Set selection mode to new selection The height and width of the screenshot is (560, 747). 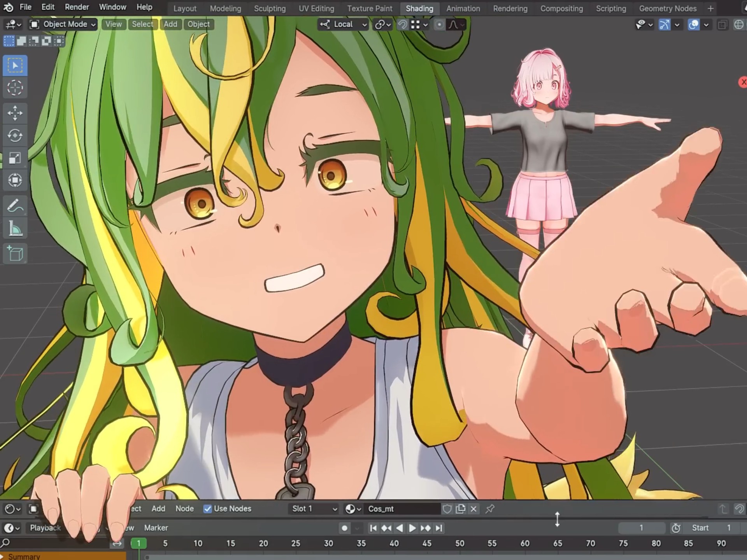[x=9, y=41]
